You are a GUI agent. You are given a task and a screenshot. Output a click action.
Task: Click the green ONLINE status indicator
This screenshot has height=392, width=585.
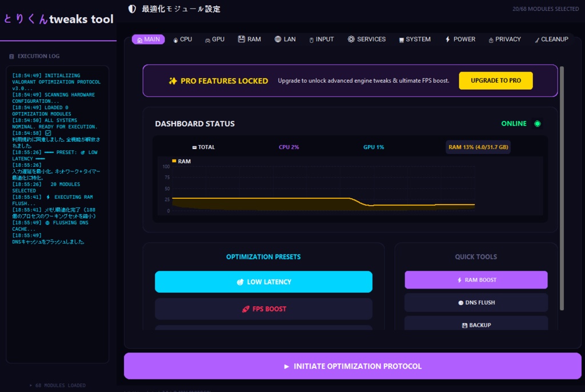(537, 123)
